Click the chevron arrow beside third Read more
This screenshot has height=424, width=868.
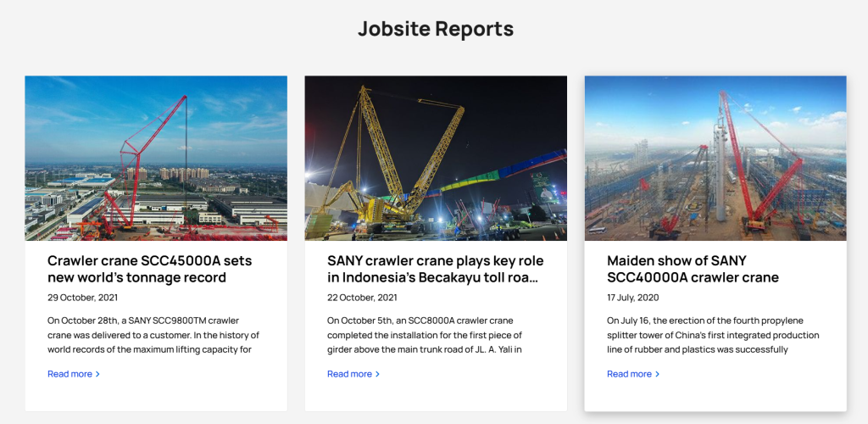[657, 374]
